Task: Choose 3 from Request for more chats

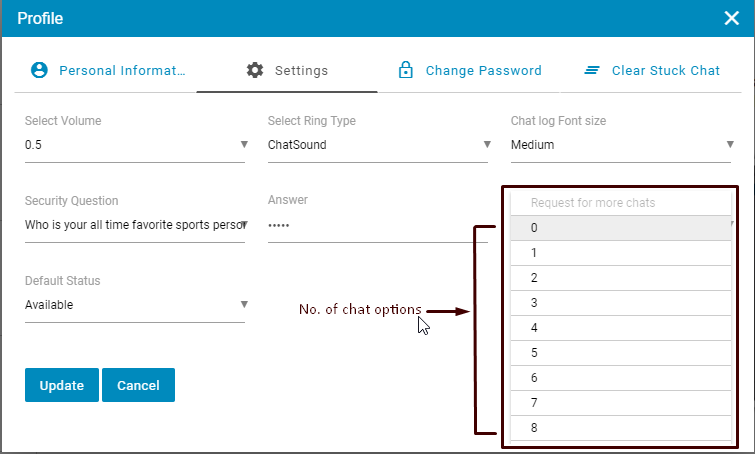Action: tap(620, 303)
